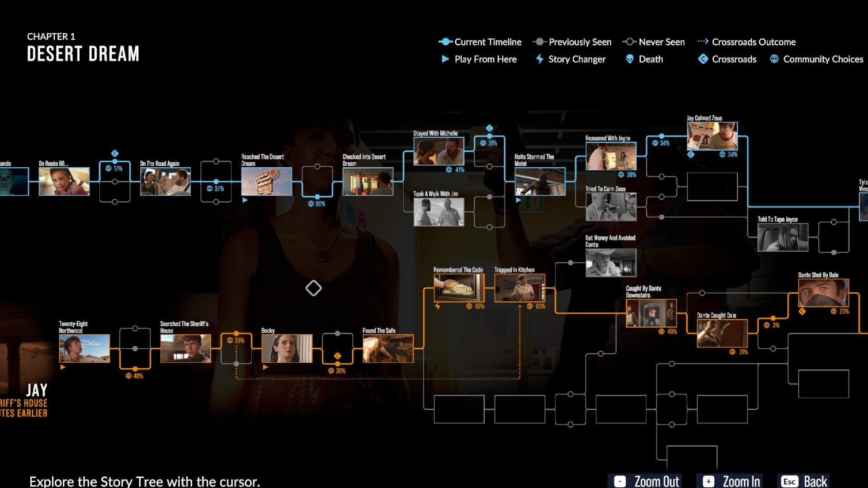Viewport: 868px width, 488px height.
Task: Click the Chapter 1 Desert Dream title
Action: pos(84,47)
